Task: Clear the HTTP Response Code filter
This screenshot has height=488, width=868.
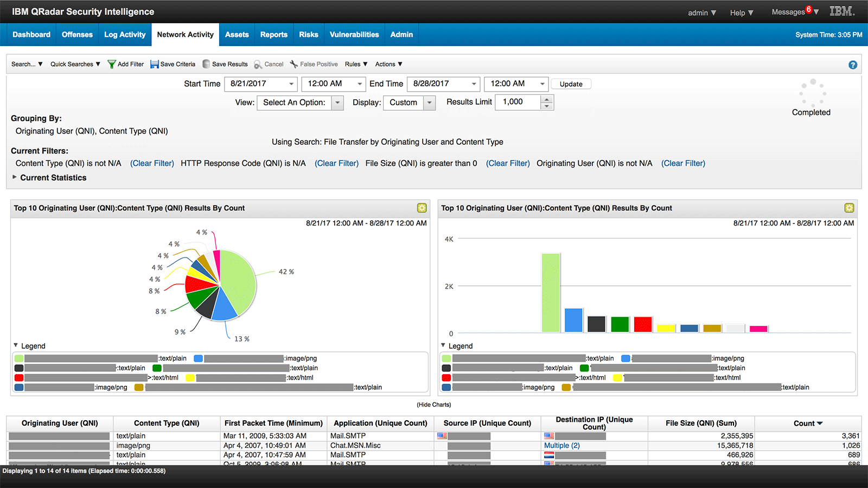Action: tap(337, 163)
